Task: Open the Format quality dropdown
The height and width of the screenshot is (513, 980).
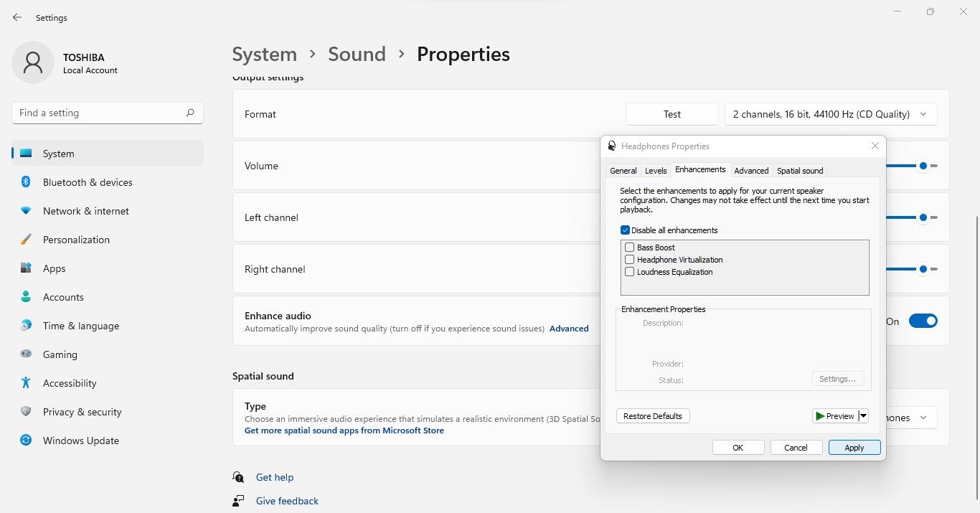Action: click(831, 114)
